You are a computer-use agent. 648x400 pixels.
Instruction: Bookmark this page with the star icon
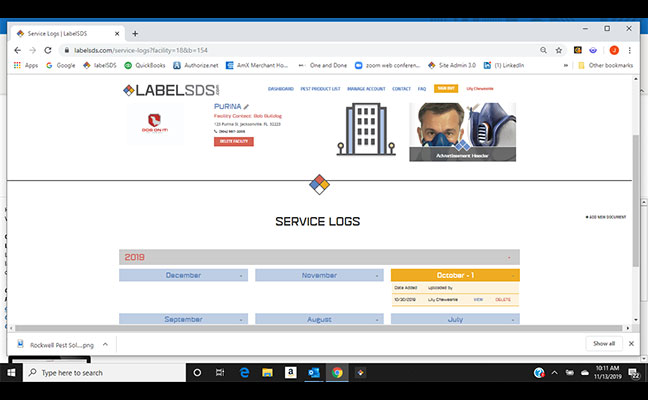tap(559, 50)
